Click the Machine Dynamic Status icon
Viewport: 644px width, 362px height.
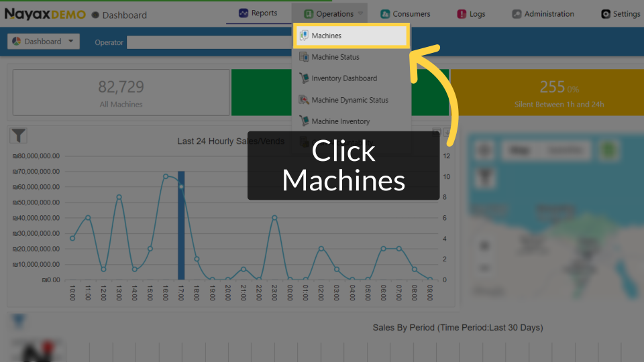[304, 100]
